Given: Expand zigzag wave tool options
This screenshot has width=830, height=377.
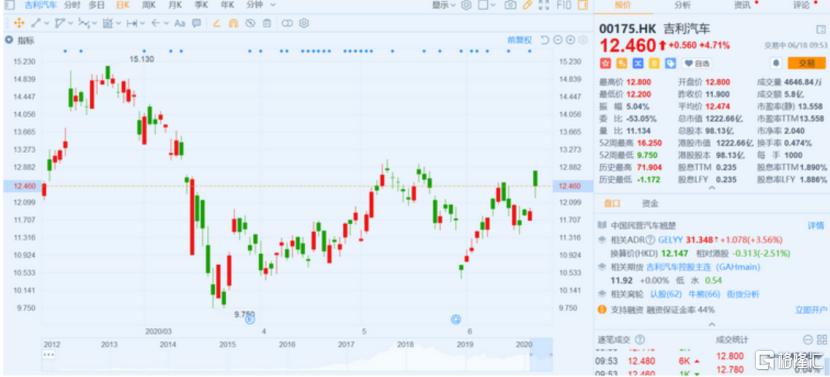Looking at the screenshot, I should coord(94,23).
